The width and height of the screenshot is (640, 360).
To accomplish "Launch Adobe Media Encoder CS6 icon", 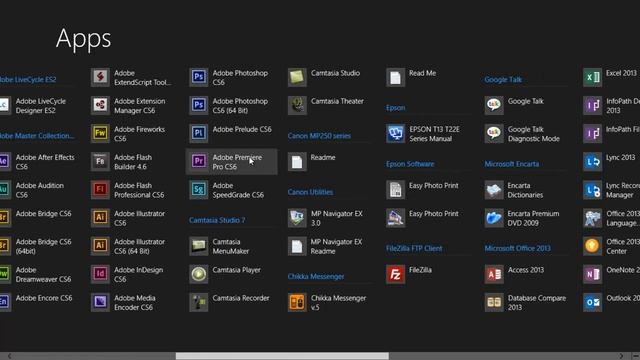I will click(x=100, y=302).
